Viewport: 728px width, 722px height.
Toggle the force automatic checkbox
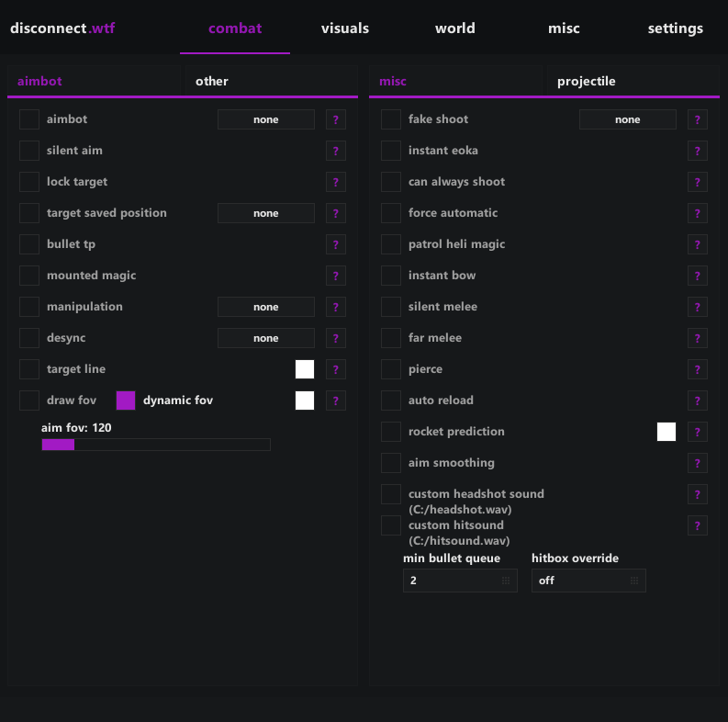pos(391,213)
